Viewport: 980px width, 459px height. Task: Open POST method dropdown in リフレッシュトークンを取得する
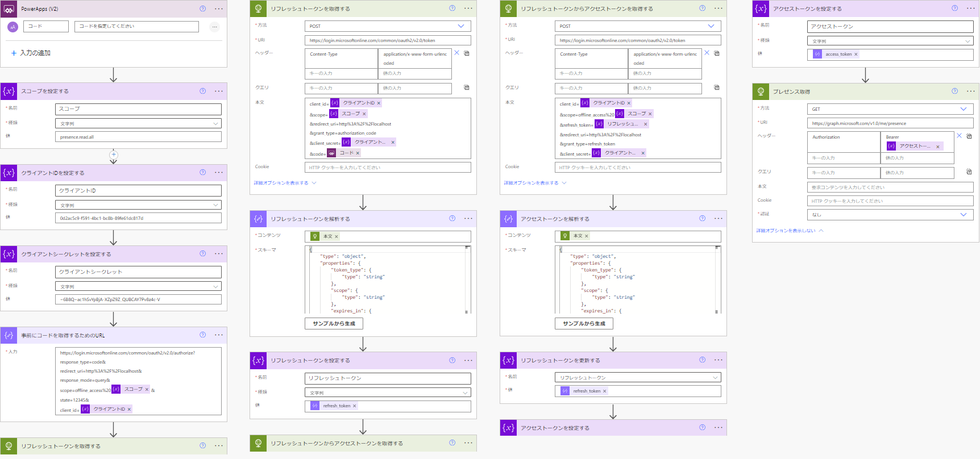coord(388,26)
